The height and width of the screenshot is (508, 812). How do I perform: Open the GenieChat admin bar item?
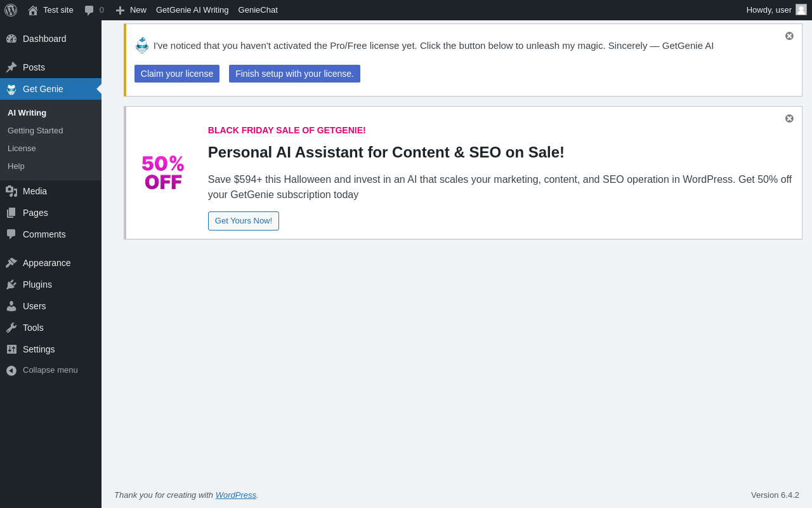tap(258, 10)
